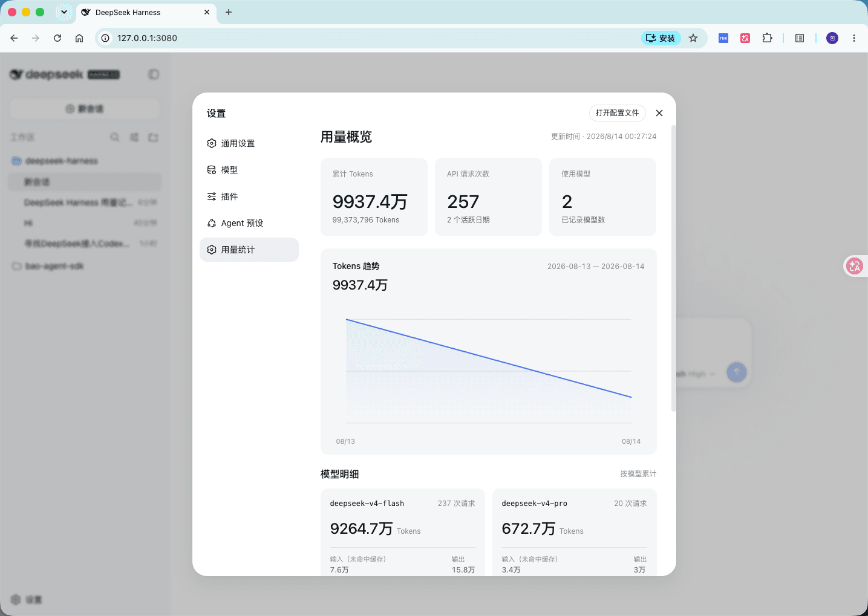The width and height of the screenshot is (868, 616).
Task: Click the 打开配置文件 button
Action: [x=618, y=113]
